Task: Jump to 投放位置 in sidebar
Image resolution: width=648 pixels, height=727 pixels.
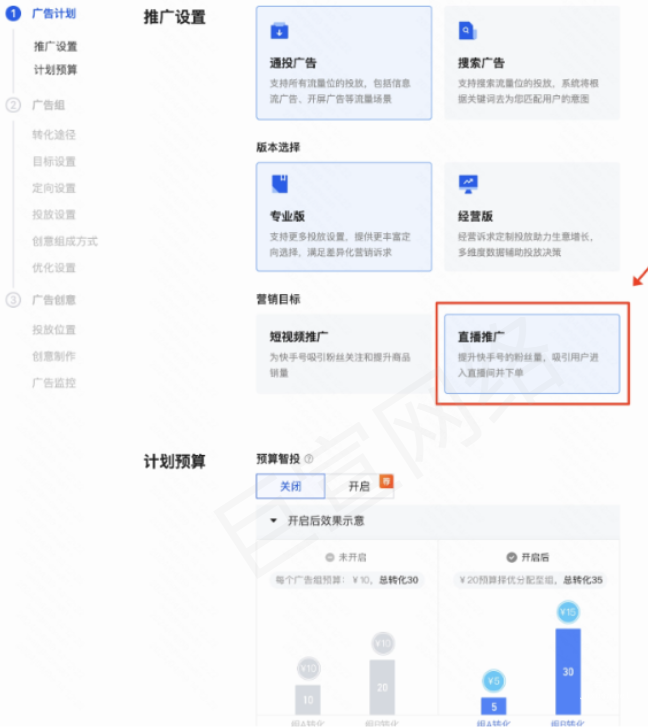Action: pyautogui.click(x=54, y=330)
